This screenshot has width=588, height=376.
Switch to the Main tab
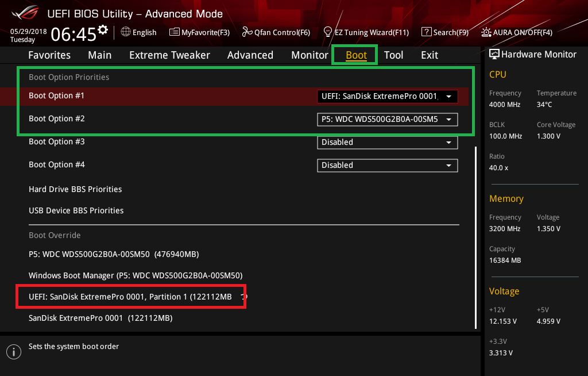pos(100,55)
